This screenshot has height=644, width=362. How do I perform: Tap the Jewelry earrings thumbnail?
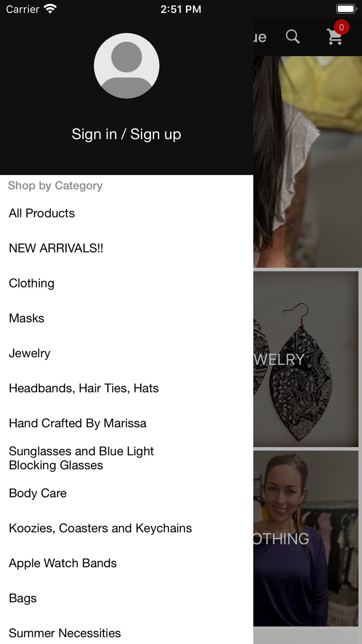tap(306, 359)
